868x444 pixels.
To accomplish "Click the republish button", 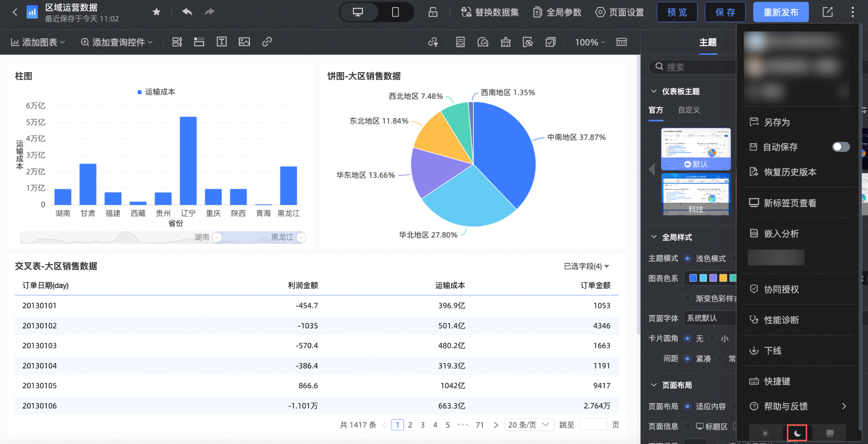I will pyautogui.click(x=781, y=12).
